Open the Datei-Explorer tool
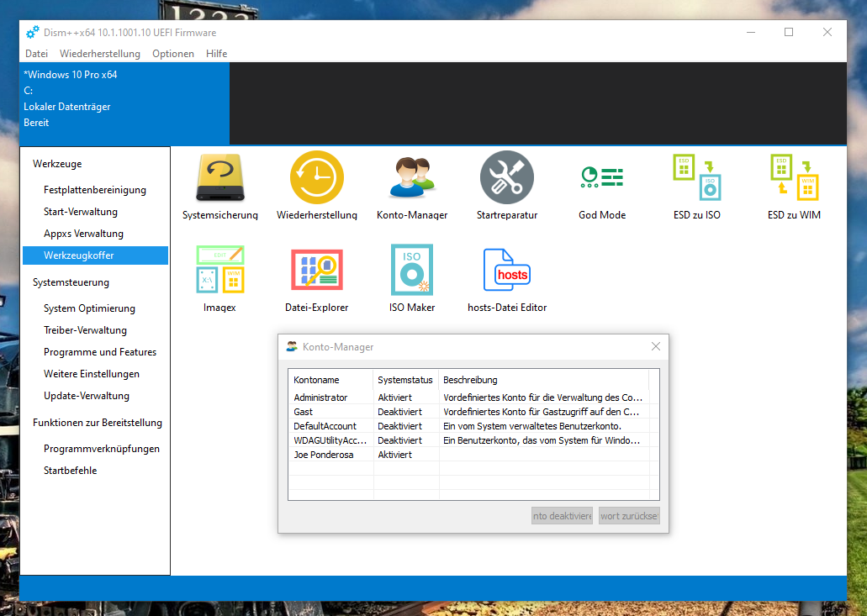This screenshot has width=867, height=616. (x=317, y=279)
